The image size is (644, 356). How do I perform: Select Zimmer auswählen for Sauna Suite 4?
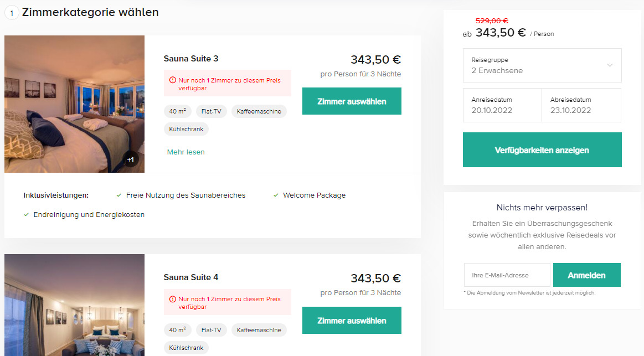click(x=352, y=320)
